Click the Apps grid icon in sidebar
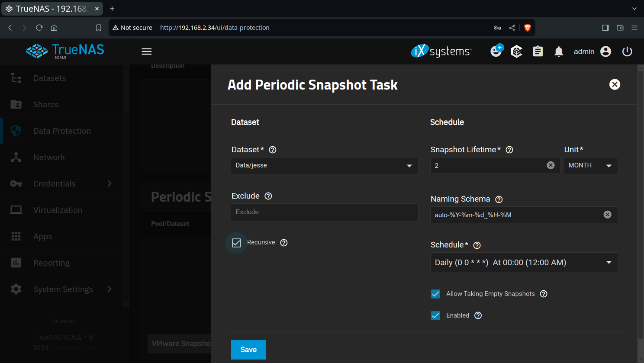This screenshot has width=644, height=363. point(16,236)
